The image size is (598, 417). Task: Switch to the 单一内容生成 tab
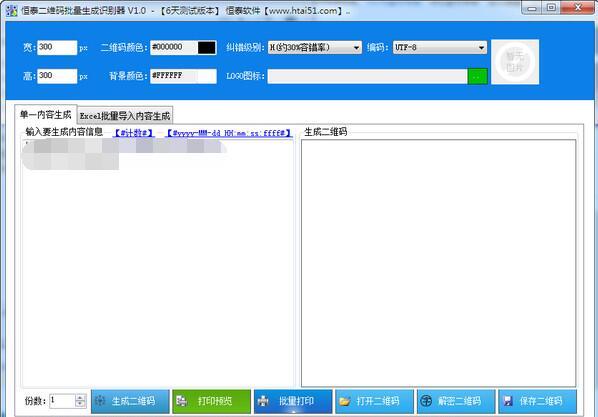(x=45, y=114)
